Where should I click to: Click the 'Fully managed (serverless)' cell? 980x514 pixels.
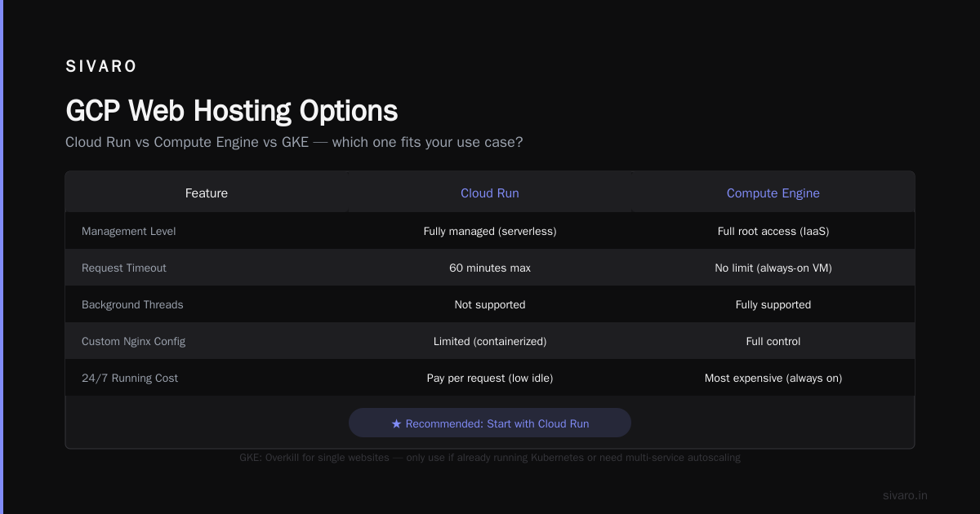coord(490,231)
